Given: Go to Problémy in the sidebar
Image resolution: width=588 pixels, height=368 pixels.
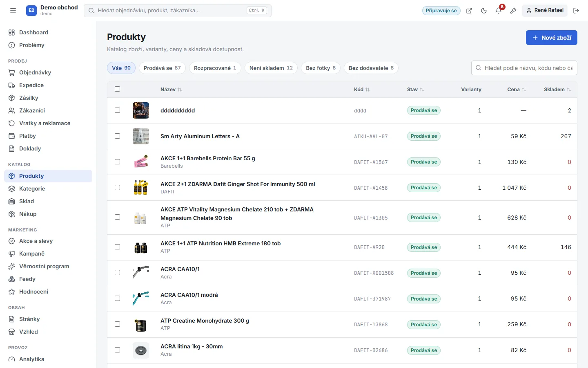Looking at the screenshot, I should pyautogui.click(x=48, y=45).
